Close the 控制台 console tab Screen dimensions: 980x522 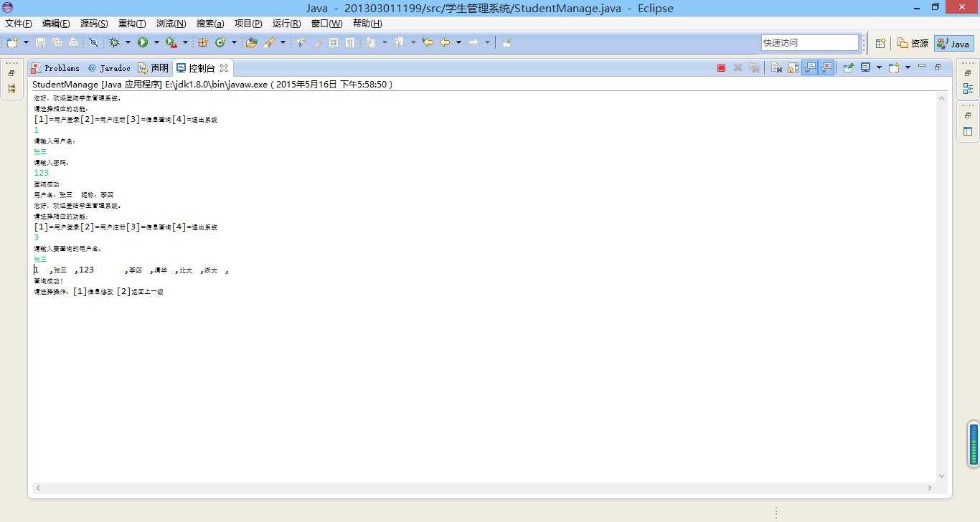[224, 68]
